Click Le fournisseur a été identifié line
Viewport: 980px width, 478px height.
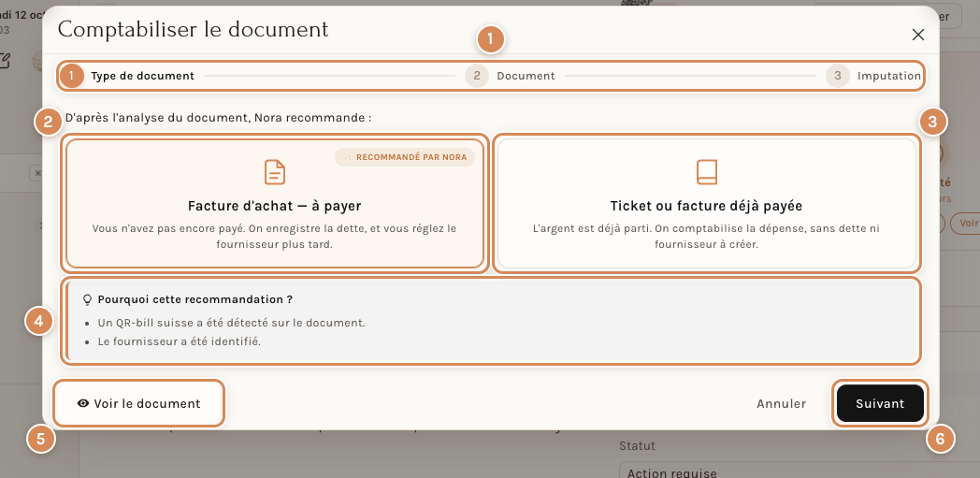[x=179, y=341]
